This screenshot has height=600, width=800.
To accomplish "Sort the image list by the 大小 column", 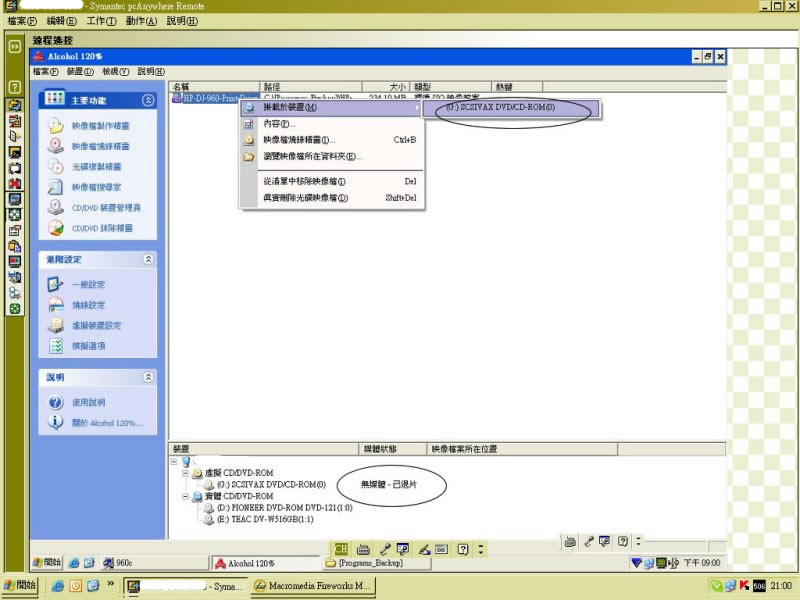I will [x=386, y=87].
